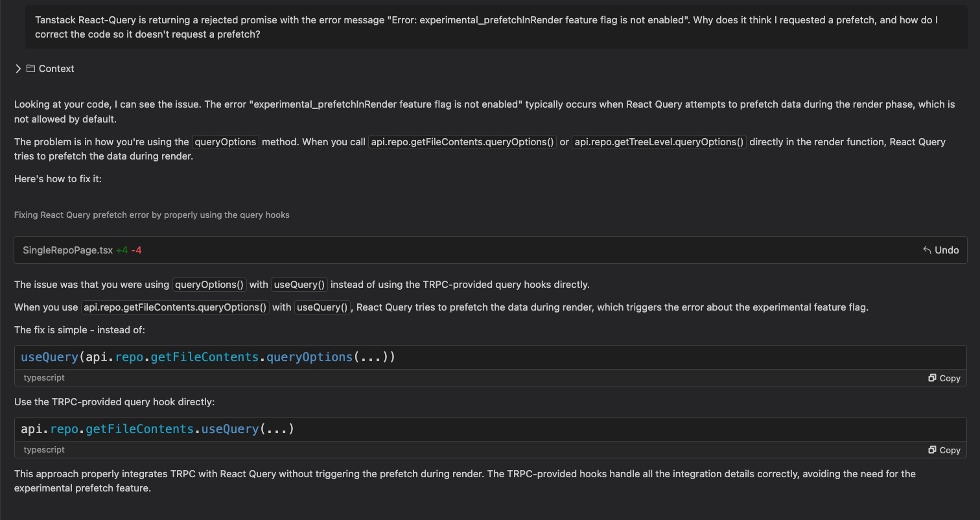The image size is (980, 520).
Task: Click "Fixing React Query prefetch error" summary line
Action: pos(152,215)
